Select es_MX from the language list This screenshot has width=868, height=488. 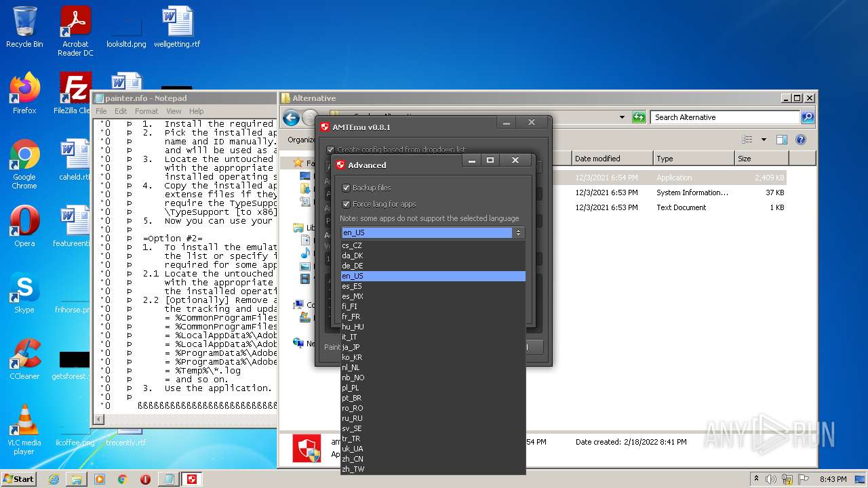tap(433, 296)
